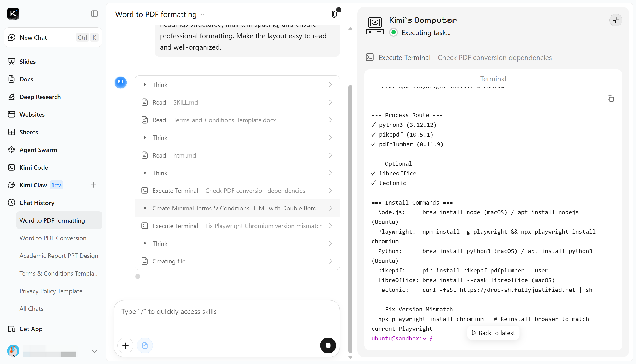Toggle the document skill icon in input box
The height and width of the screenshot is (364, 636).
[x=145, y=345]
